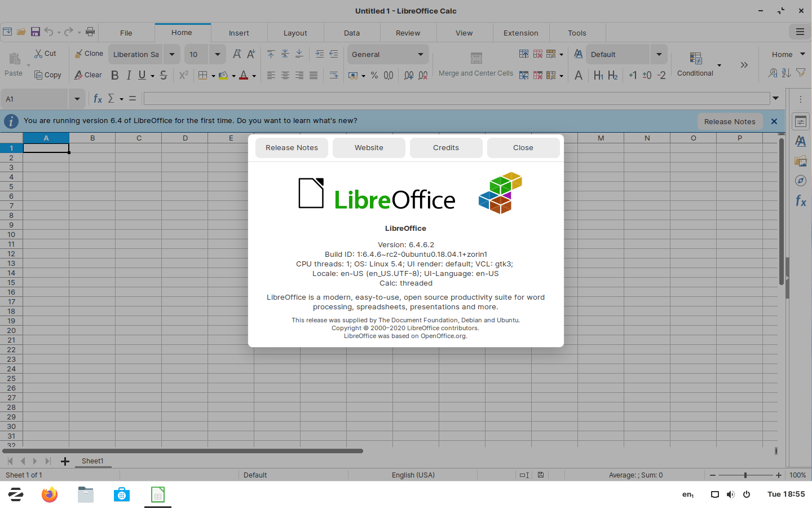Open the borders dropdown arrow

[x=213, y=76]
